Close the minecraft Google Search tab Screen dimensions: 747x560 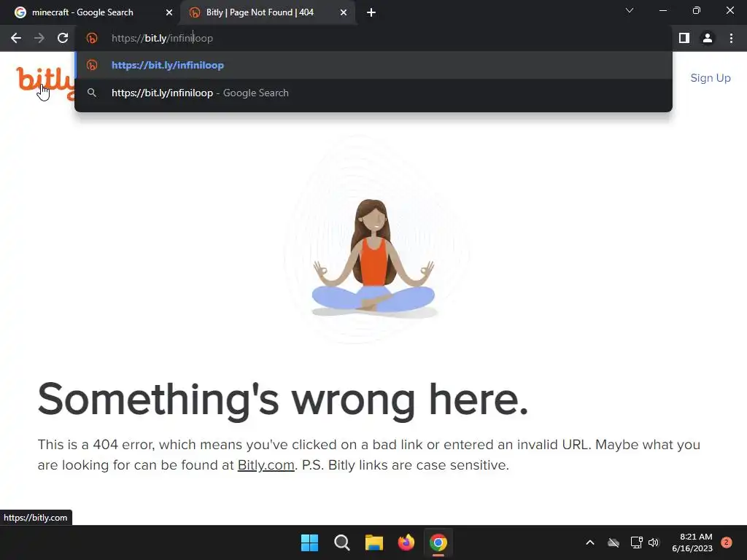169,13
